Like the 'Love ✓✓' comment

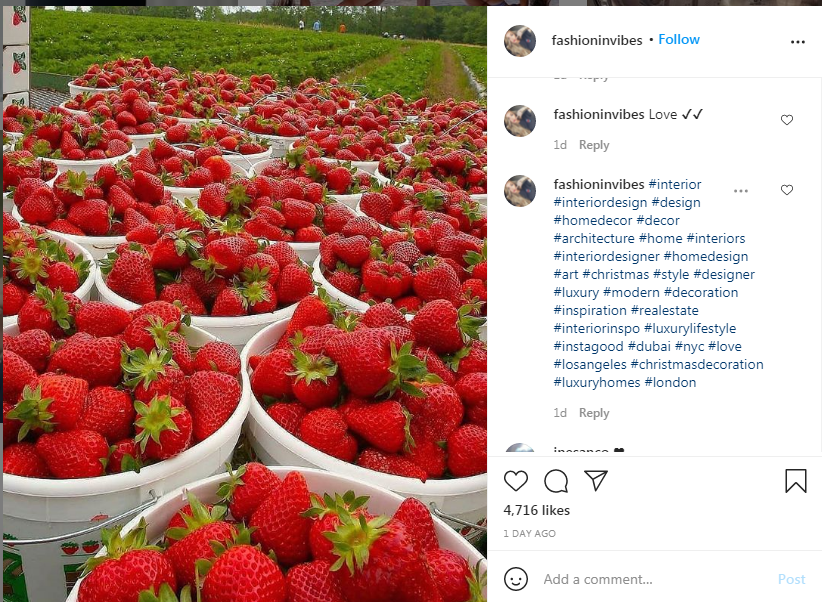click(786, 120)
